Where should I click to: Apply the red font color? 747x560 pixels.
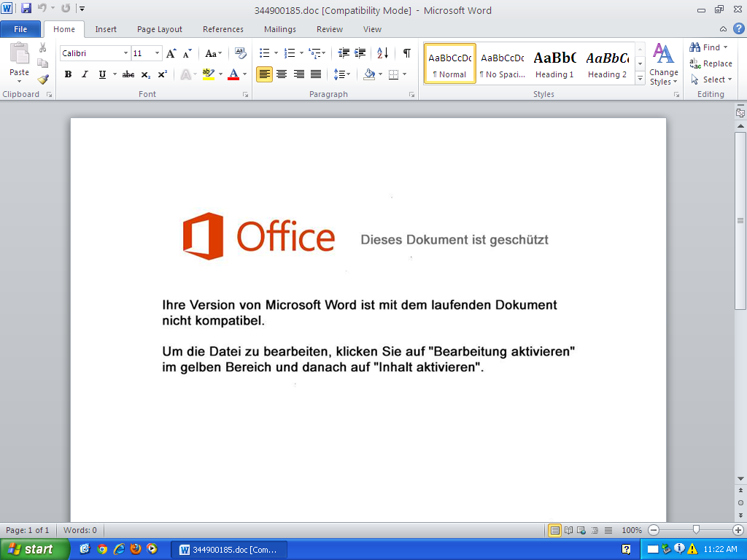(233, 74)
